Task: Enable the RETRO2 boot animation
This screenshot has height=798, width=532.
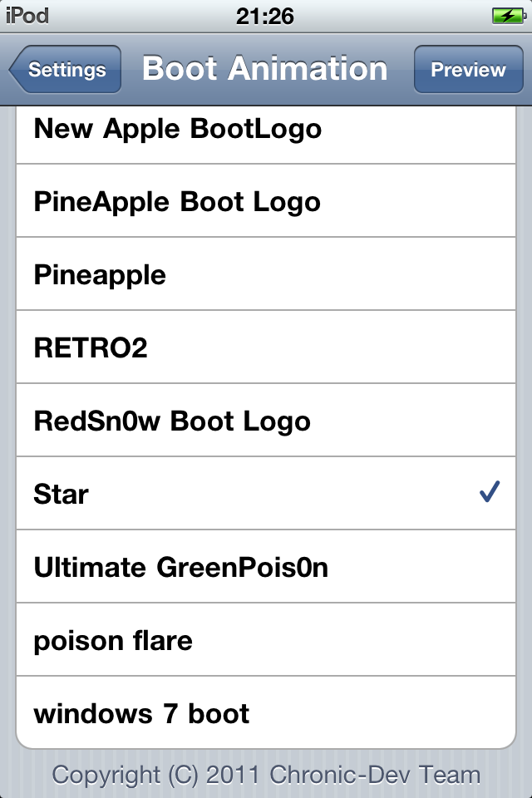Action: [266, 347]
